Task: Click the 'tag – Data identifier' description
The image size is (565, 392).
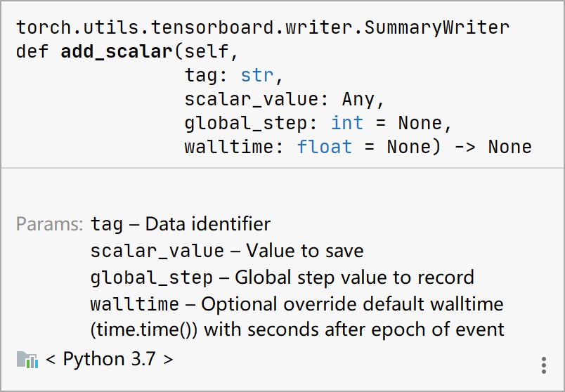Action: pyautogui.click(x=181, y=225)
